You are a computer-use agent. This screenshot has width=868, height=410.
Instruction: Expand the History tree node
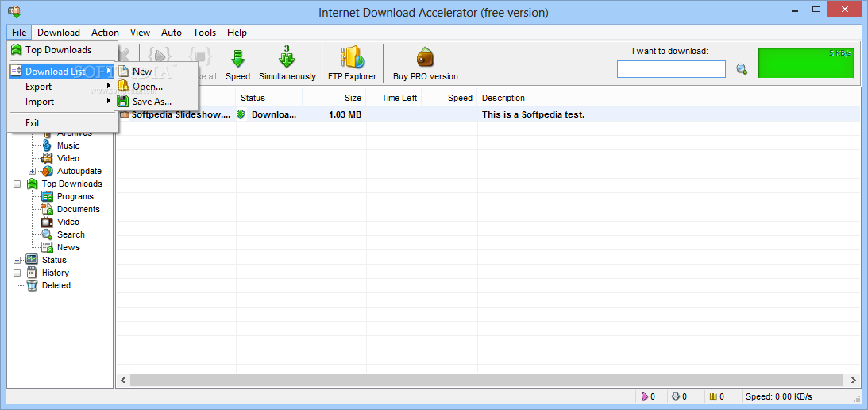tap(17, 273)
